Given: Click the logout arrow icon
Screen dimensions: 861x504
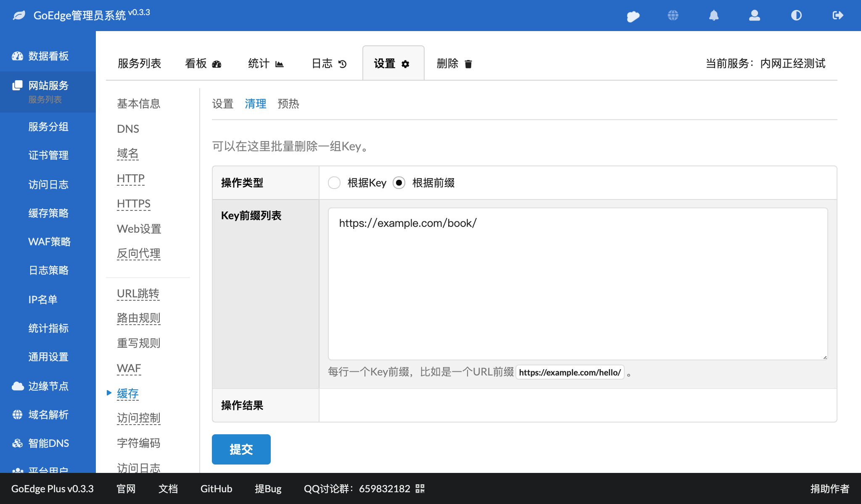Looking at the screenshot, I should tap(838, 16).
